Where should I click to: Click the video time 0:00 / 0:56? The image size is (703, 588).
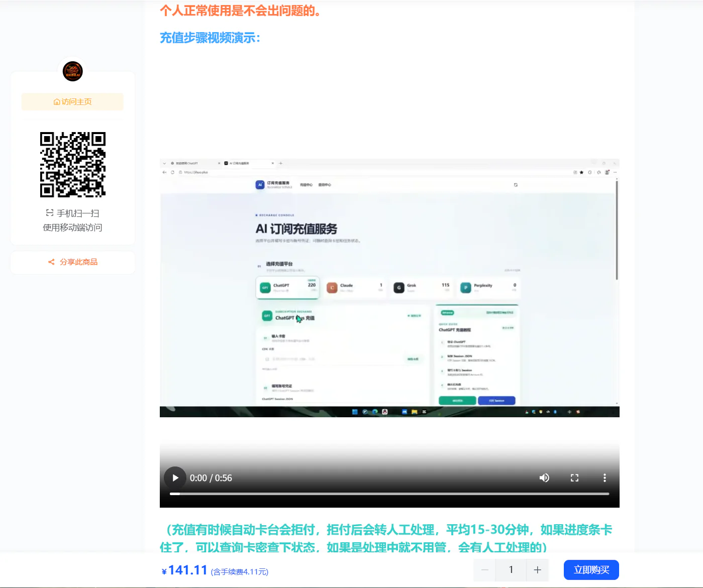pyautogui.click(x=211, y=478)
